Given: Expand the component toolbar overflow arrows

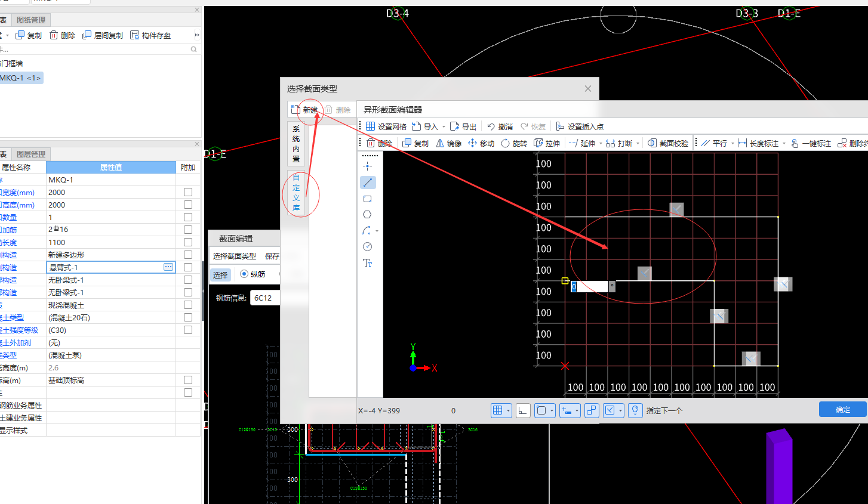Looking at the screenshot, I should coord(196,35).
